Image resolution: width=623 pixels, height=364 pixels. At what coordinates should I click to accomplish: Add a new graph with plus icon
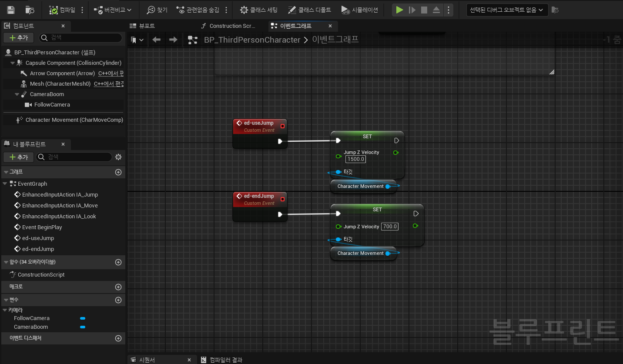[118, 172]
